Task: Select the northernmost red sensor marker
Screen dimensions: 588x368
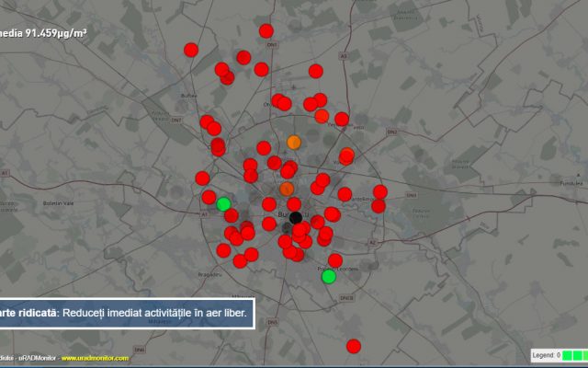Action: 266,30
